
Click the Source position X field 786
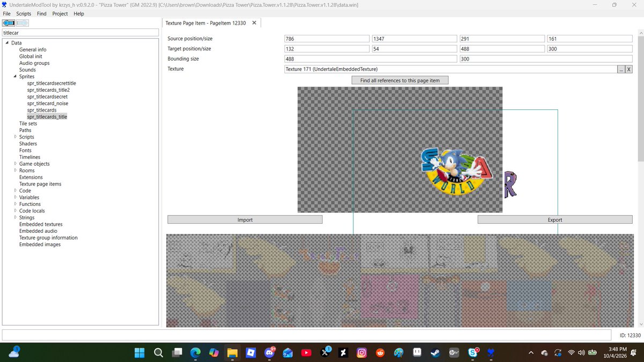(327, 39)
